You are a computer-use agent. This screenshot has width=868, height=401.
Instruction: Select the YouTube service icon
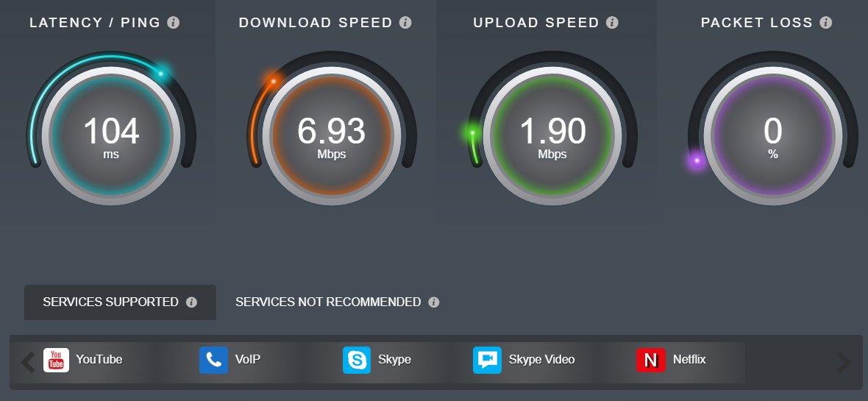click(57, 360)
